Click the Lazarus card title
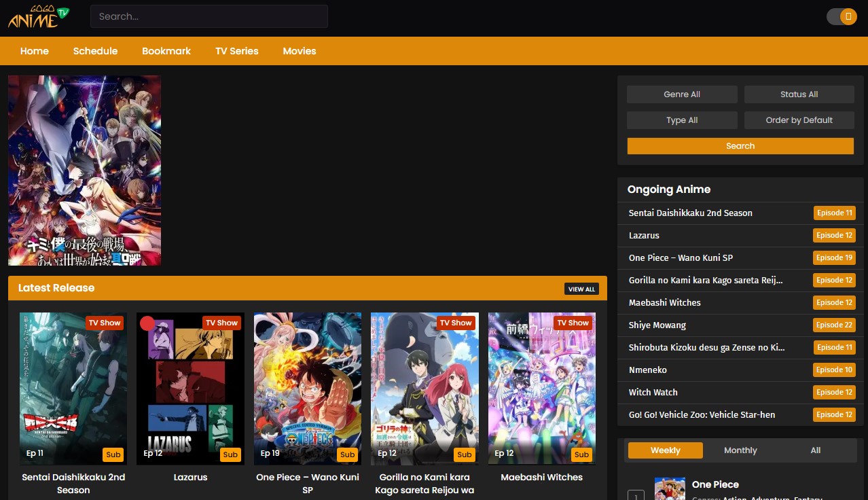The width and height of the screenshot is (868, 500). tap(190, 477)
